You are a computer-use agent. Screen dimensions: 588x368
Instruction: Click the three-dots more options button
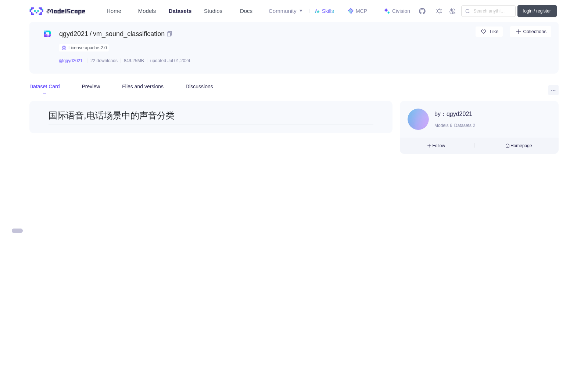[553, 90]
